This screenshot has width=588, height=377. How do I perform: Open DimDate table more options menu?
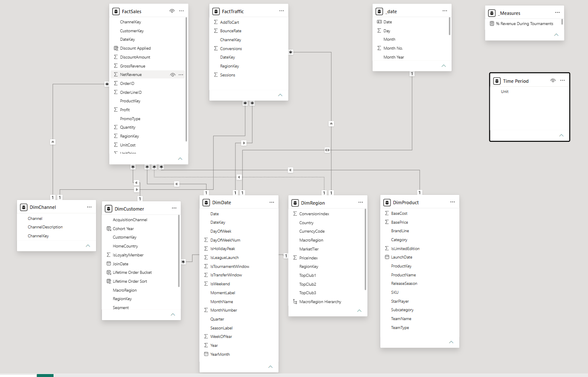pyautogui.click(x=272, y=203)
